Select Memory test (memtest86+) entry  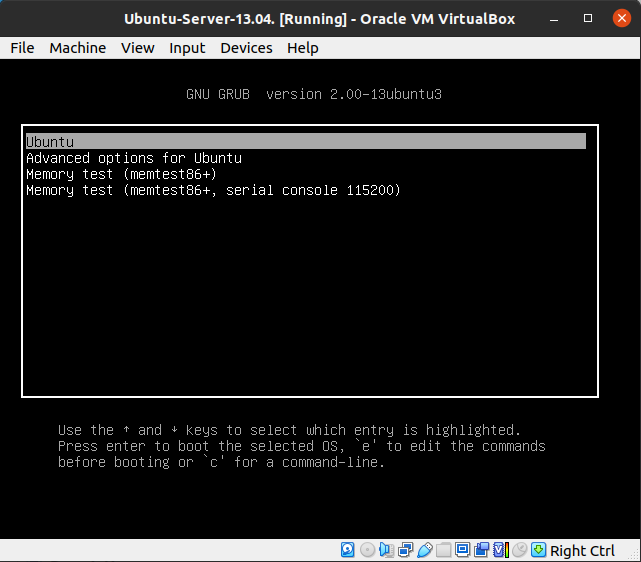(121, 174)
